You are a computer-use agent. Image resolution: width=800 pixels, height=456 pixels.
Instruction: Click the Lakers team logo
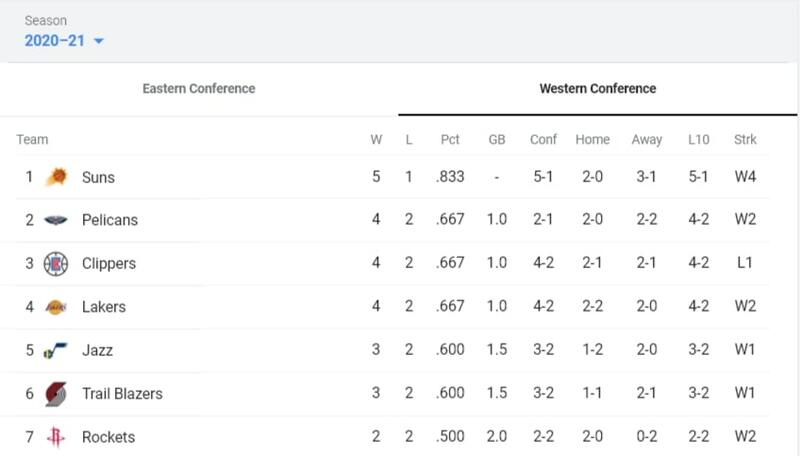[56, 307]
